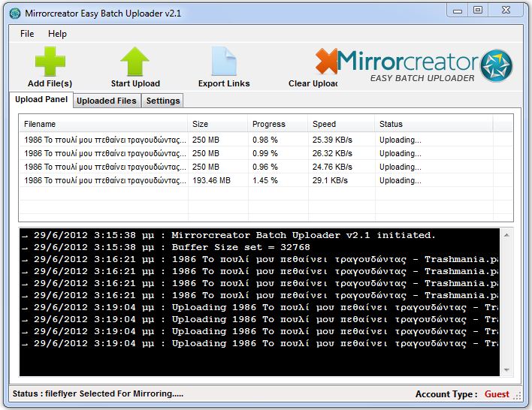This screenshot has height=410, width=532.
Task: Switch to the Upload Panel tab
Action: coord(41,99)
